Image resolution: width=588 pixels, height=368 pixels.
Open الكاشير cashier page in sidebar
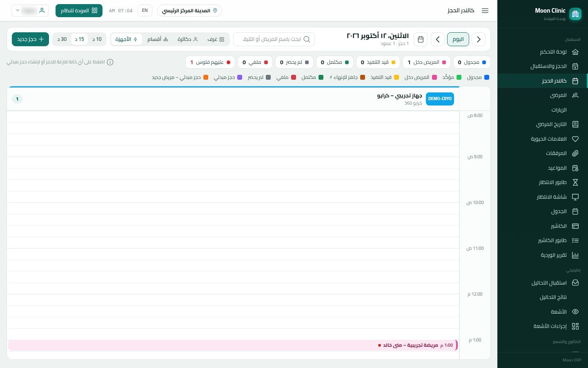(542, 226)
